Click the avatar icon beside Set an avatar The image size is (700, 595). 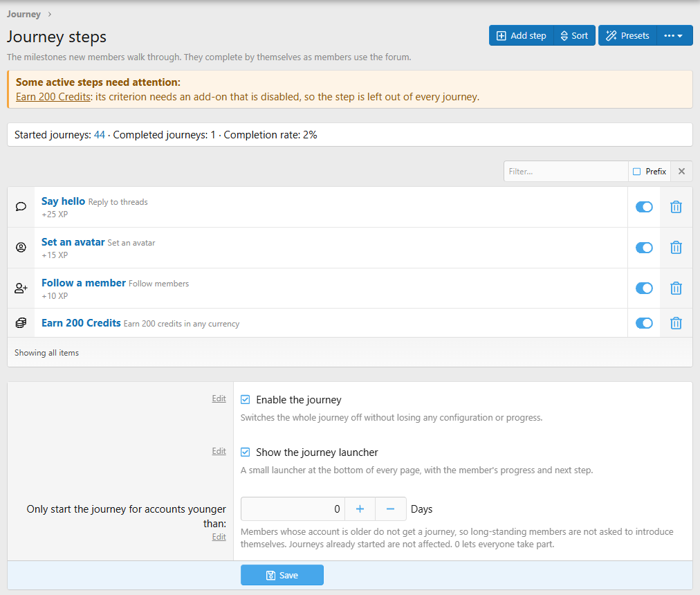(x=21, y=248)
